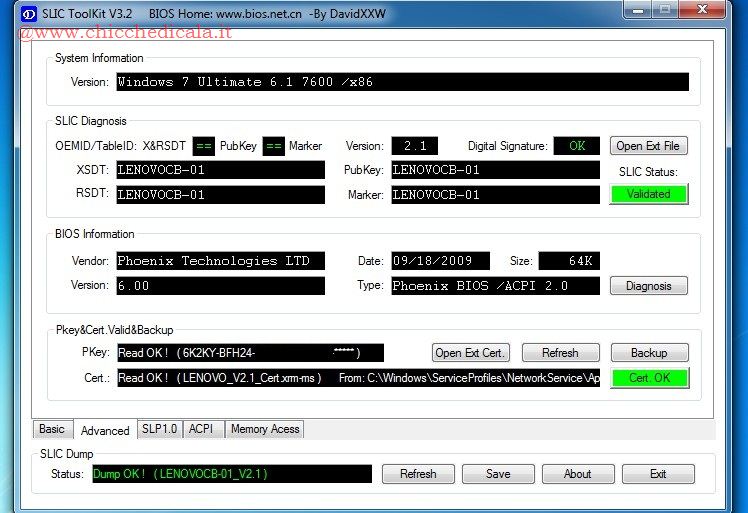Save the SLIC dump
Screen dimensions: 748x513
click(x=498, y=474)
